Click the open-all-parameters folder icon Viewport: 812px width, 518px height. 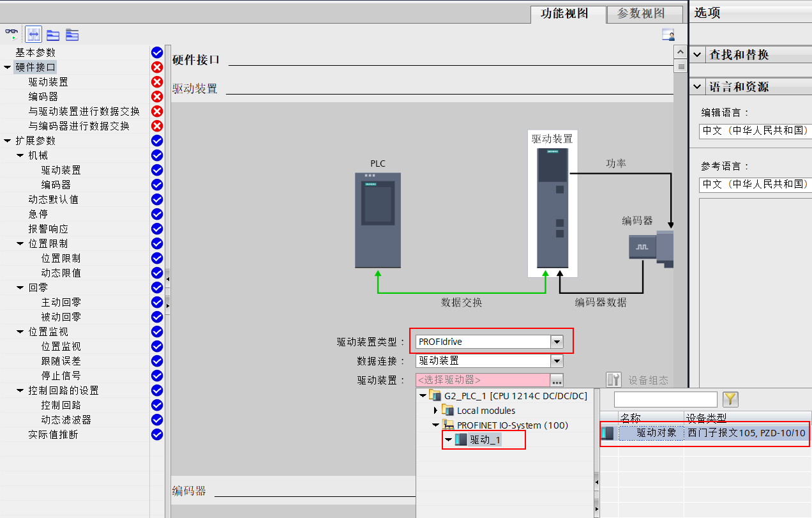click(52, 34)
